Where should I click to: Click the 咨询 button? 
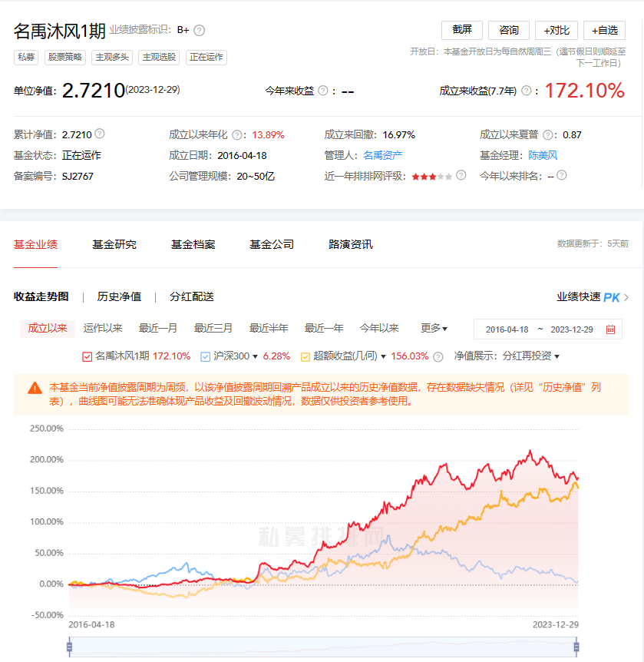tap(509, 30)
